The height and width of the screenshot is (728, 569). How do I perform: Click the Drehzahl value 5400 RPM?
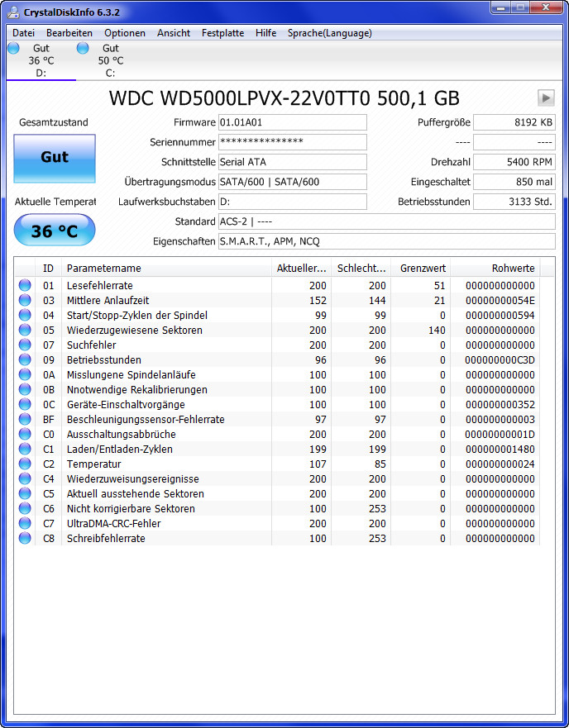(514, 162)
